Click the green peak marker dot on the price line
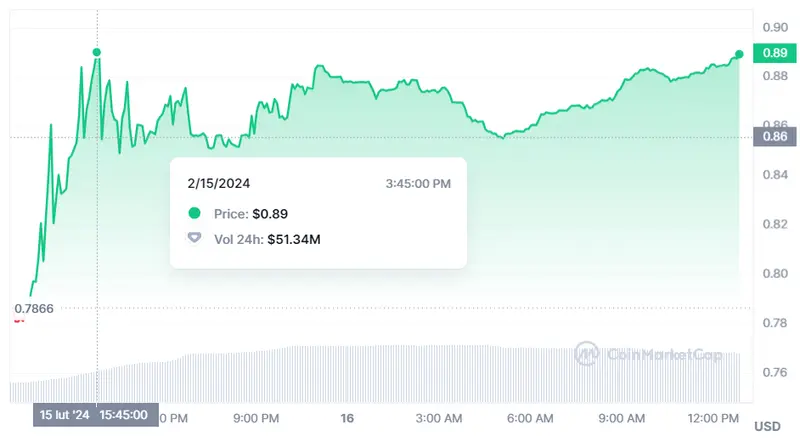Screen dimensions: 800x442 pos(97,52)
